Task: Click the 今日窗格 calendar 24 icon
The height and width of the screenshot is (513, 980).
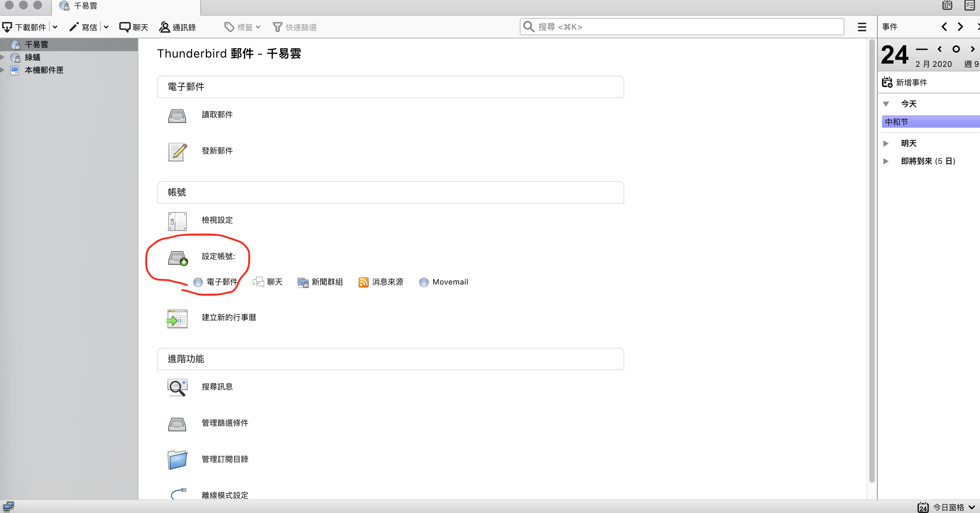Action: click(923, 507)
